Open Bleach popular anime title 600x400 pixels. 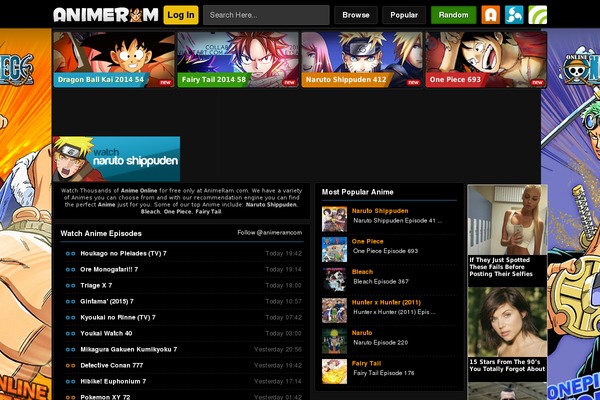click(x=362, y=272)
